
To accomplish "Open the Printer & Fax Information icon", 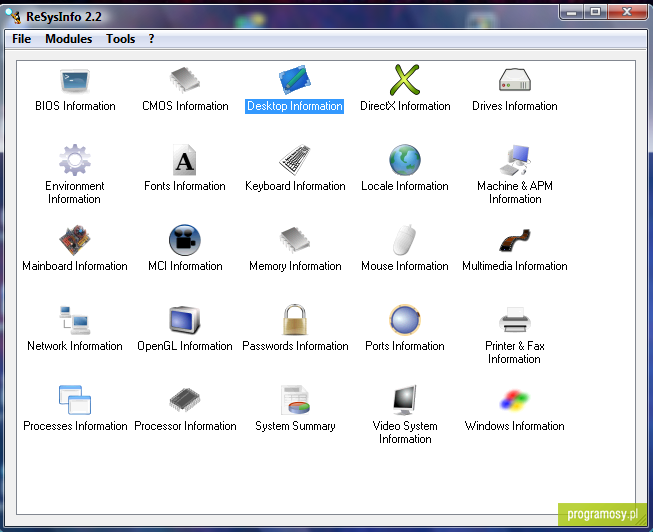I will click(x=515, y=320).
